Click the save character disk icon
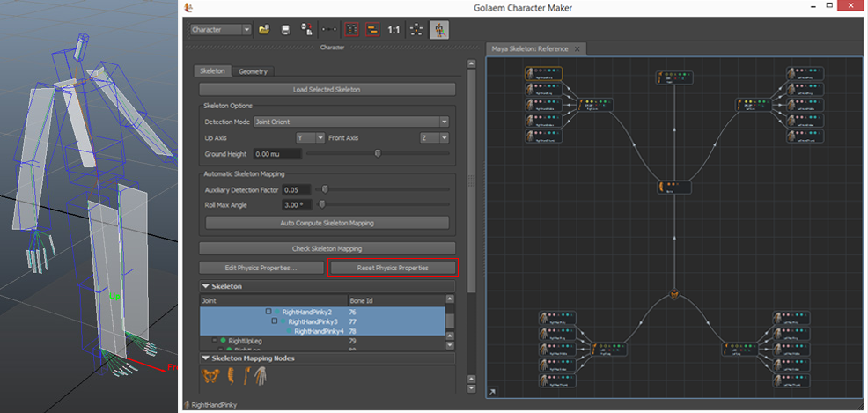The width and height of the screenshot is (868, 413). [x=285, y=29]
